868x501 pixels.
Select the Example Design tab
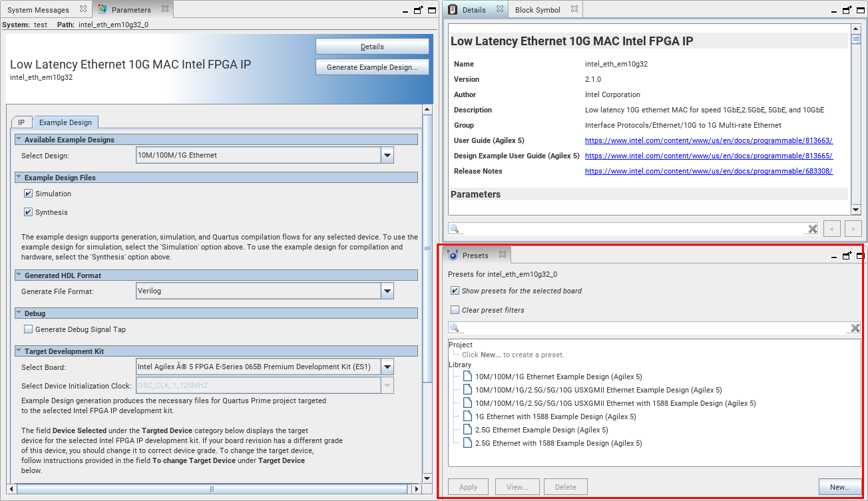(65, 122)
